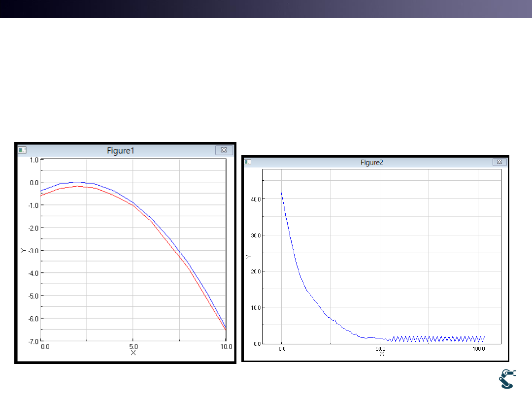Image resolution: width=532 pixels, height=399 pixels.
Task: Click the 5.0 tick label in Figure1
Action: [x=133, y=346]
